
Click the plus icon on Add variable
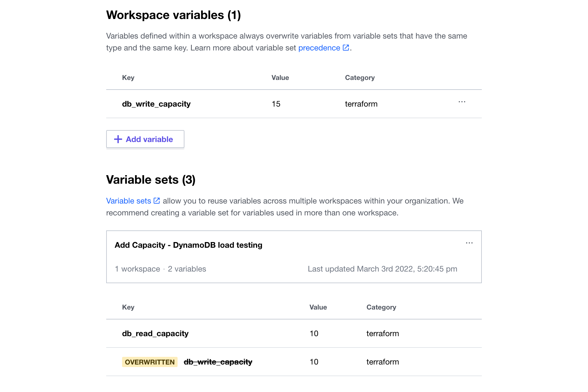[x=118, y=139]
